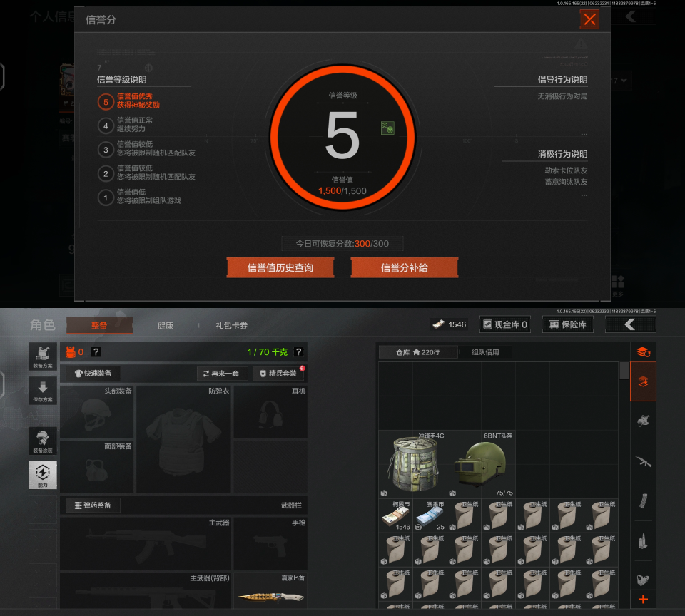The width and height of the screenshot is (685, 616).
Task: Select the 柯恩币 cash stack 1546
Action: click(396, 515)
